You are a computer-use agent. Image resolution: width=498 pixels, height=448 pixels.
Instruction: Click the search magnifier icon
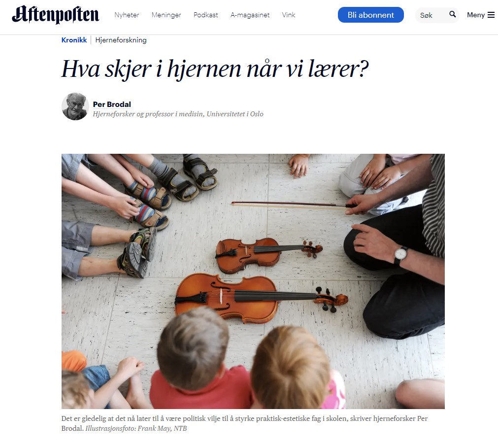click(453, 14)
